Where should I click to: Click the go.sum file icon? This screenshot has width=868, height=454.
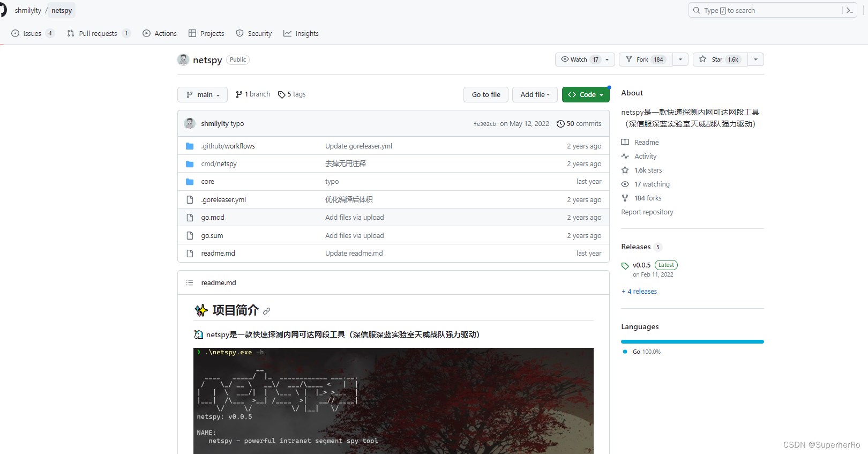tap(190, 235)
